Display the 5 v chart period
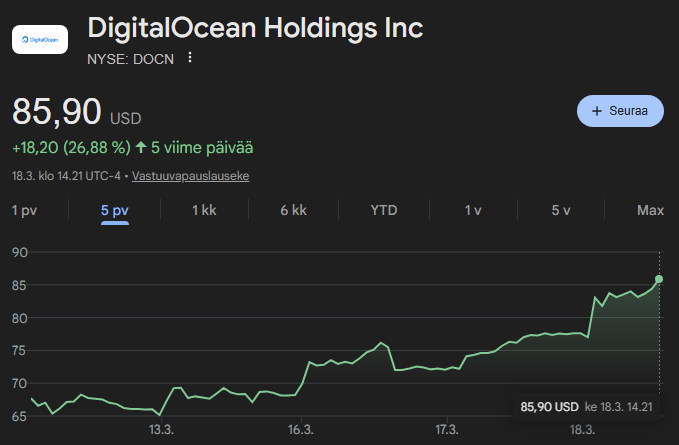Image resolution: width=679 pixels, height=445 pixels. point(561,210)
